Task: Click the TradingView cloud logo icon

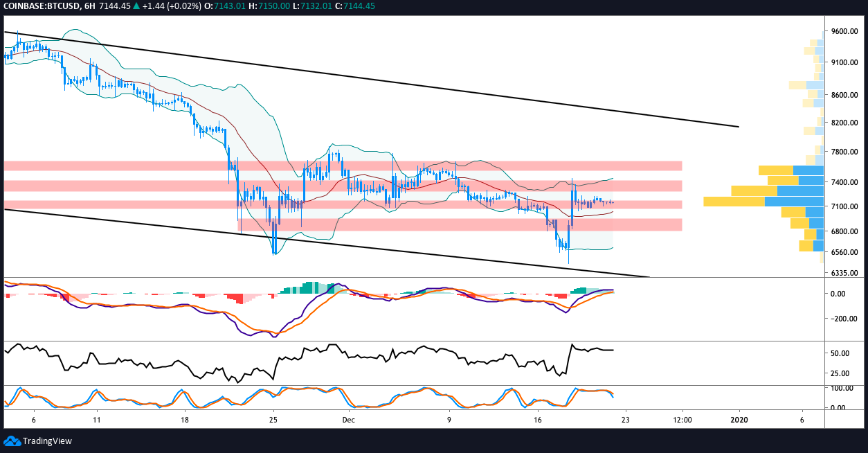Action: (x=12, y=441)
